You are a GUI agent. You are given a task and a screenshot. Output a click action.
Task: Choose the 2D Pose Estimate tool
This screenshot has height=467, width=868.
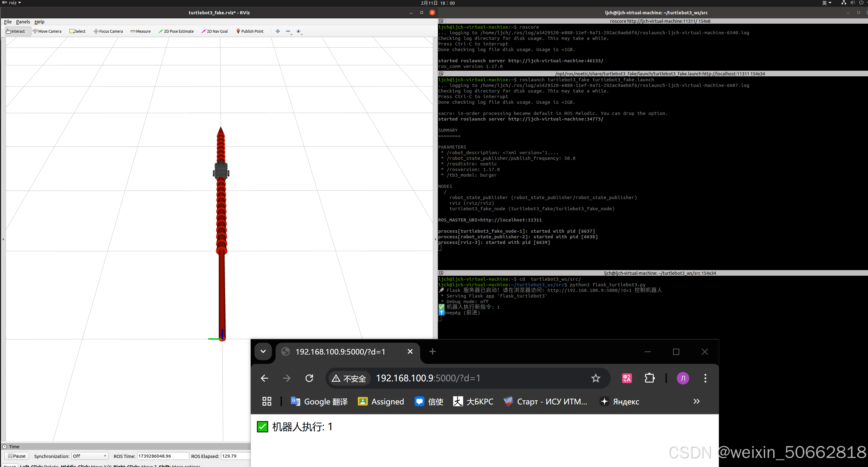[176, 31]
